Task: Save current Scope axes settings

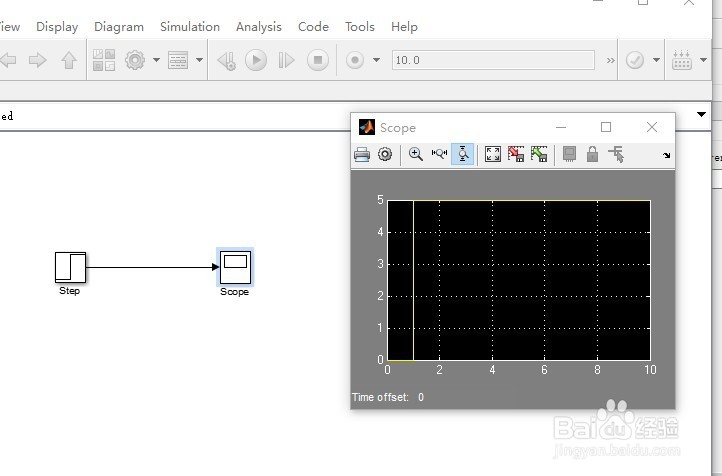Action: pos(516,154)
